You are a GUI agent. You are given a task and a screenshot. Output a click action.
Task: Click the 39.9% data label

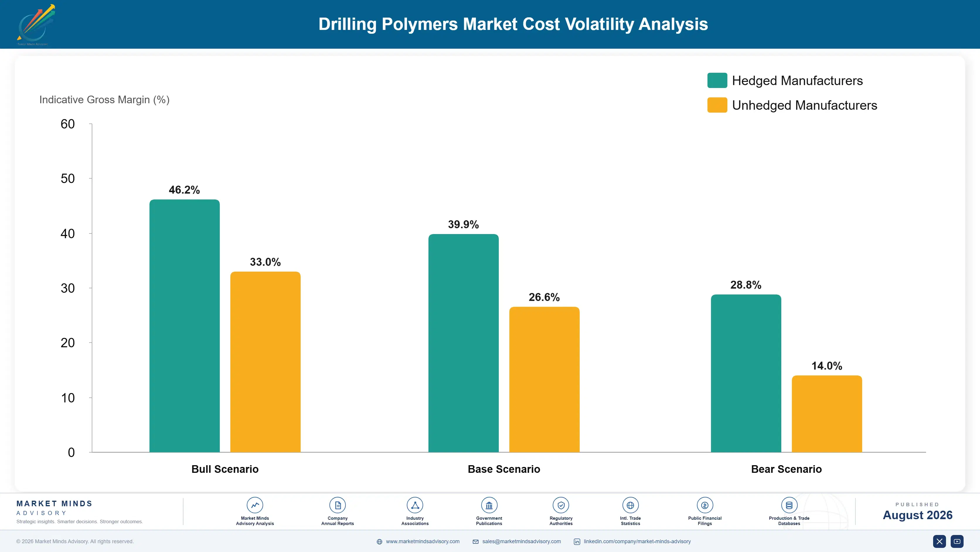tap(463, 225)
